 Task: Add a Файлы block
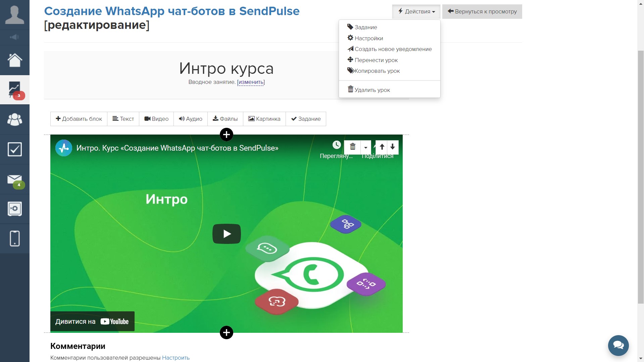coord(225,119)
